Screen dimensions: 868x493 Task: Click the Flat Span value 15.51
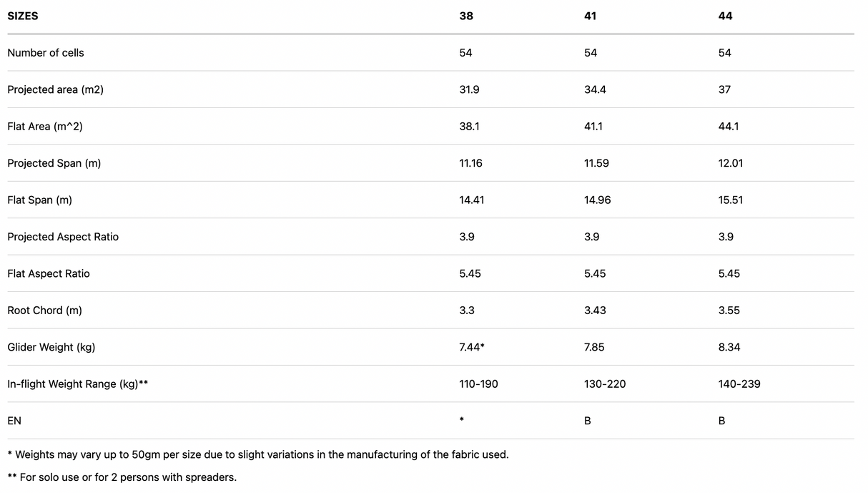[730, 200]
